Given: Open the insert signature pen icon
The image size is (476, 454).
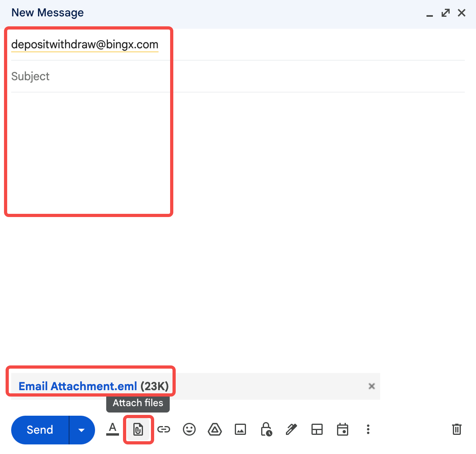Looking at the screenshot, I should pos(292,430).
